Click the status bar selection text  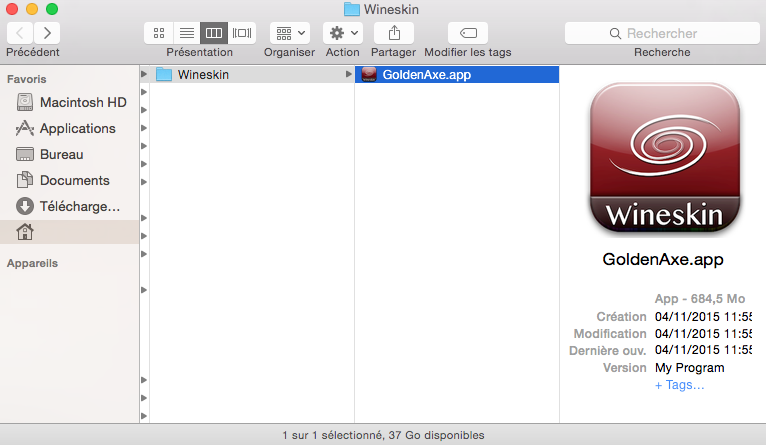pyautogui.click(x=383, y=435)
